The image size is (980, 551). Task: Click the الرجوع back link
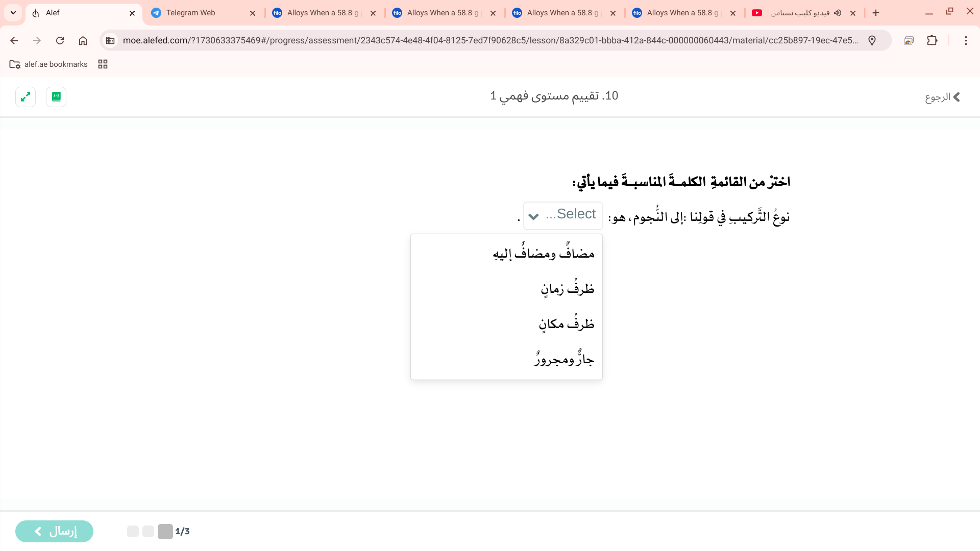point(942,97)
